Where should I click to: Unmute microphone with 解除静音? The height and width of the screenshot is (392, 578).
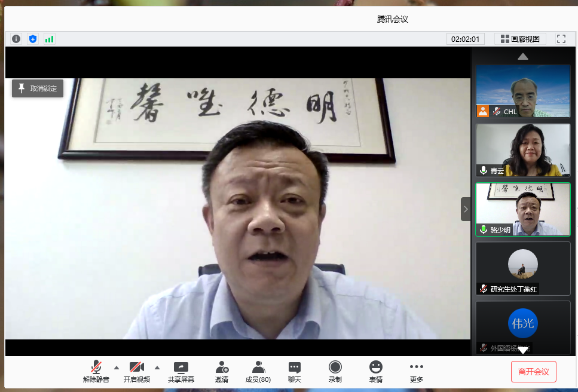tap(96, 371)
